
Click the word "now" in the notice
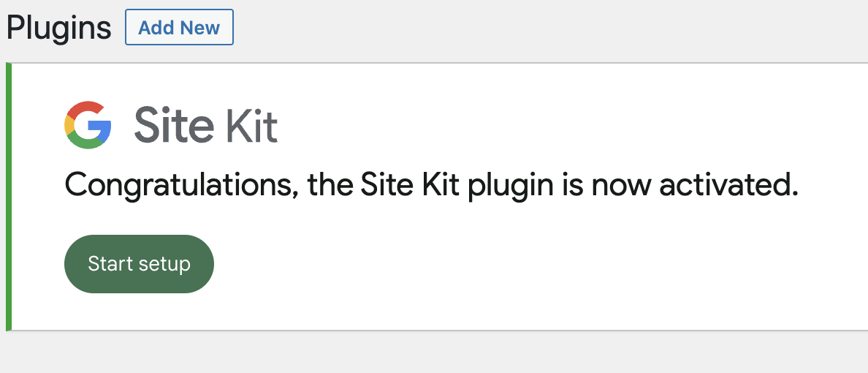click(621, 186)
